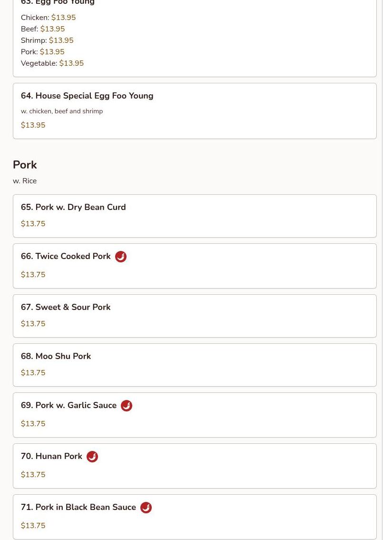Click the Pork section heading

click(x=25, y=165)
